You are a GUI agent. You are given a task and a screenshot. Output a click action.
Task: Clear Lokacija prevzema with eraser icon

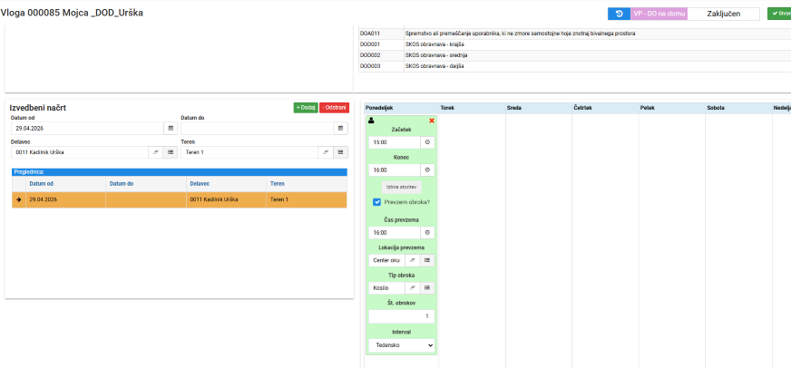412,260
